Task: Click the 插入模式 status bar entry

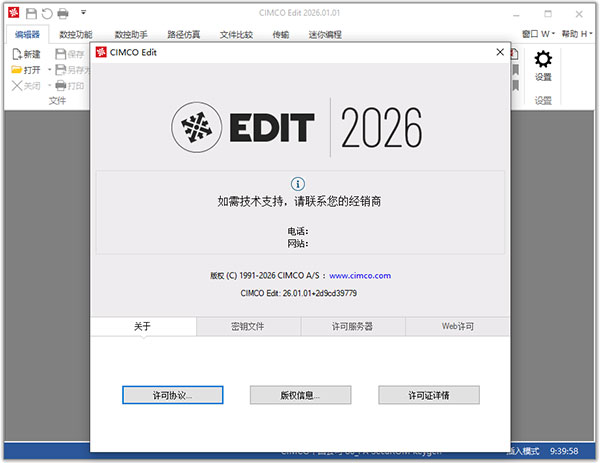Action: tap(523, 451)
